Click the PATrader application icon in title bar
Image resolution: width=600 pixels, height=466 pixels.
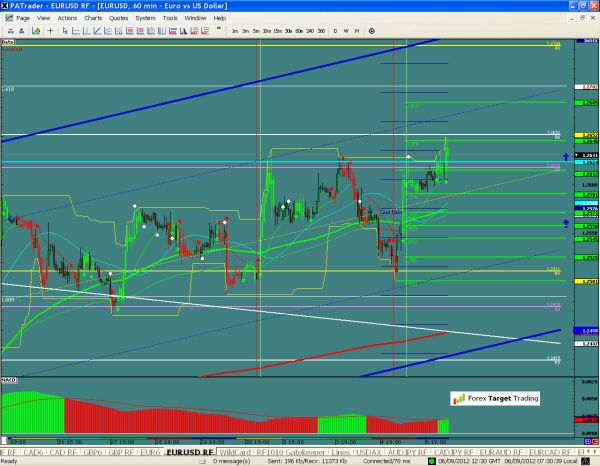click(6, 6)
